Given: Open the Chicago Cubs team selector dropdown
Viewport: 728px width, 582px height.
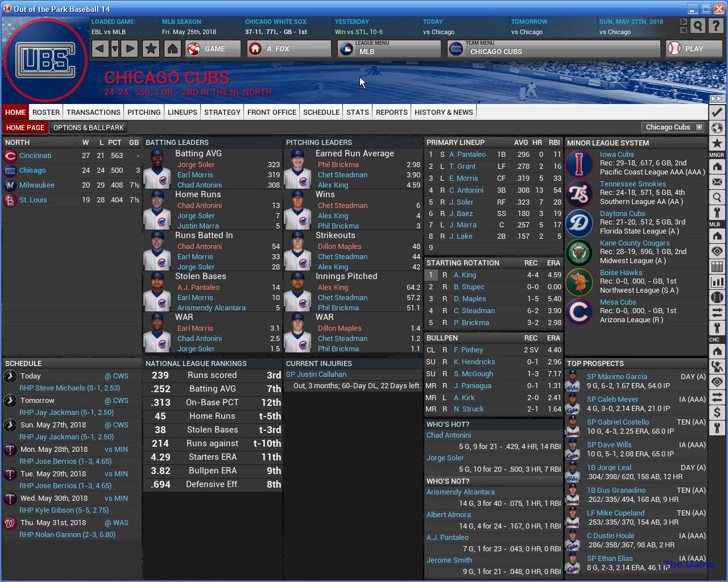Looking at the screenshot, I should click(x=673, y=127).
